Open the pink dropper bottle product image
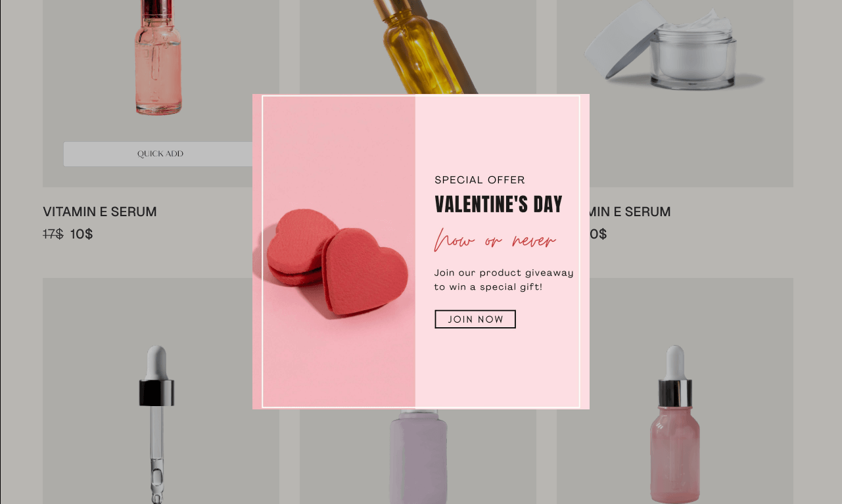The image size is (842, 504). (x=675, y=424)
